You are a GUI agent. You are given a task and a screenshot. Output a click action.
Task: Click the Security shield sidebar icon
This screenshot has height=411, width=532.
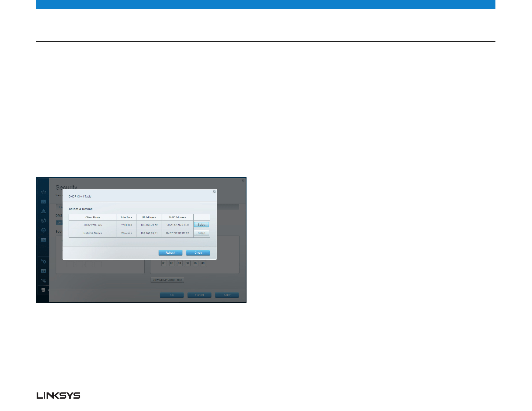[x=44, y=290]
